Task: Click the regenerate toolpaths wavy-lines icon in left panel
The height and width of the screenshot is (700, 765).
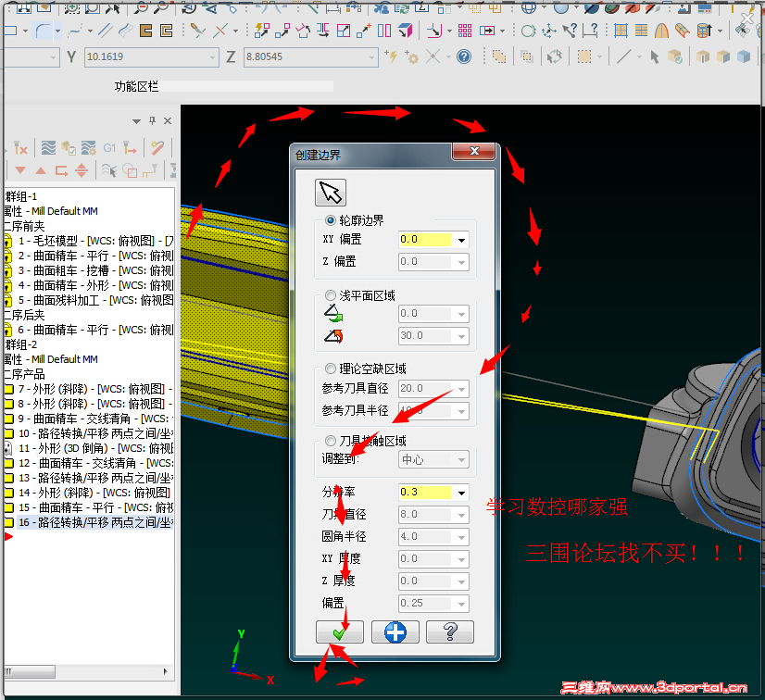Action: pyautogui.click(x=48, y=148)
